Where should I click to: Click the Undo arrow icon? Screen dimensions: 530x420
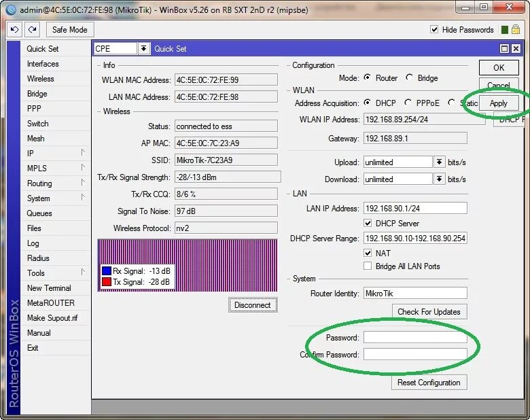click(x=15, y=30)
